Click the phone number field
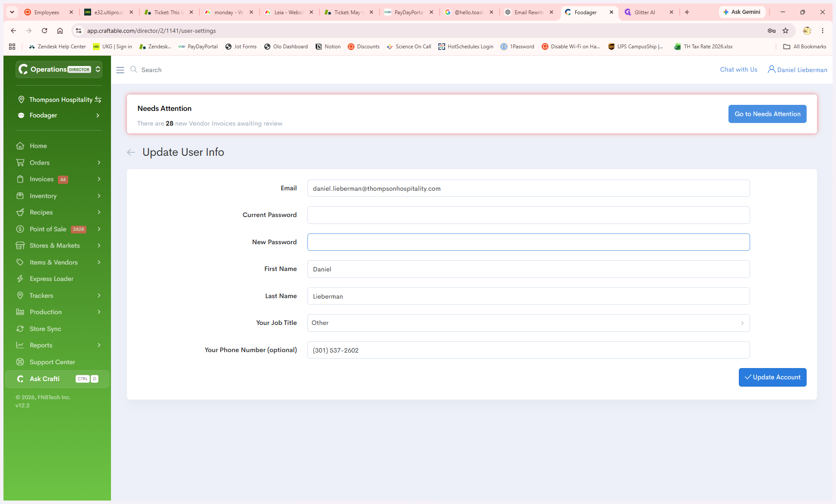836x504 pixels. point(528,350)
